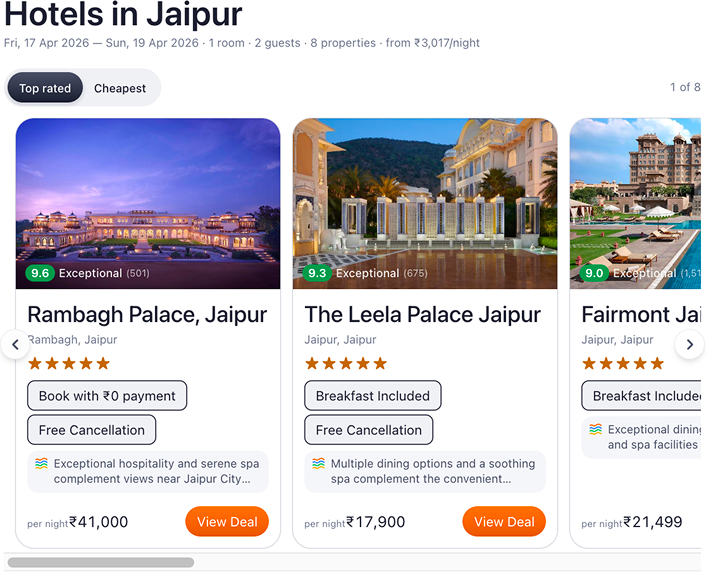Screen dimensions: 706x572
Task: Click View Deal for Leela Palace
Action: (x=504, y=522)
